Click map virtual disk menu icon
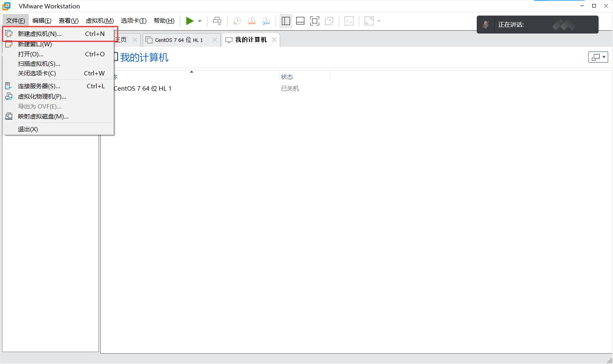 point(9,116)
